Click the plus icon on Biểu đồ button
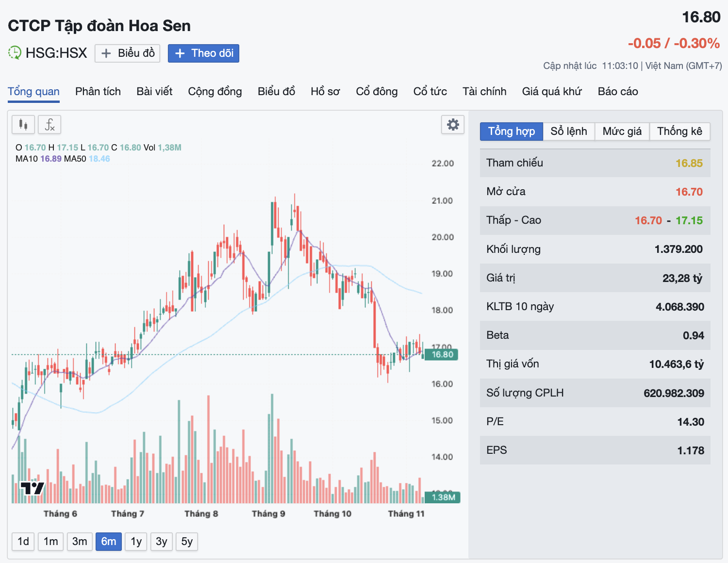 tap(106, 53)
